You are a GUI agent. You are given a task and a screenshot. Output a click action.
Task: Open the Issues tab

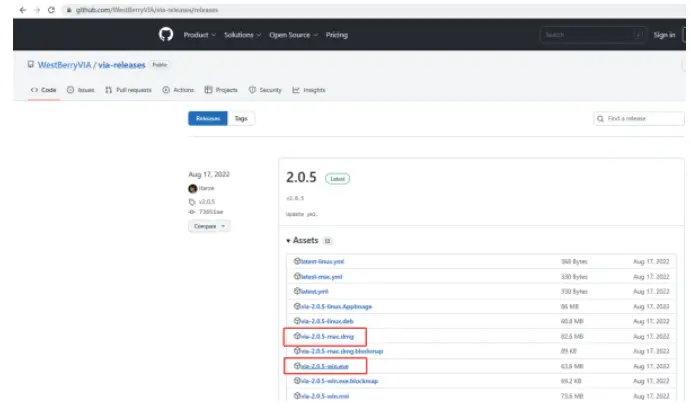point(80,90)
